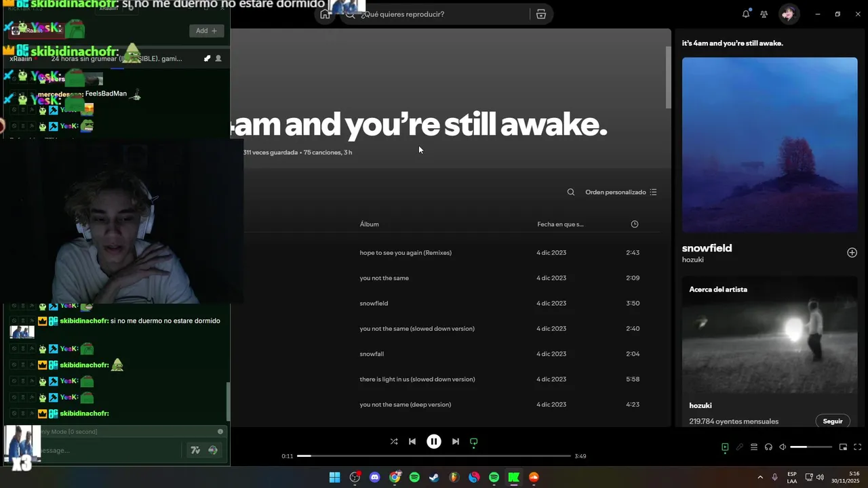Screen dimensions: 868x488
Task: Open Kick app from the taskbar
Action: click(x=514, y=477)
